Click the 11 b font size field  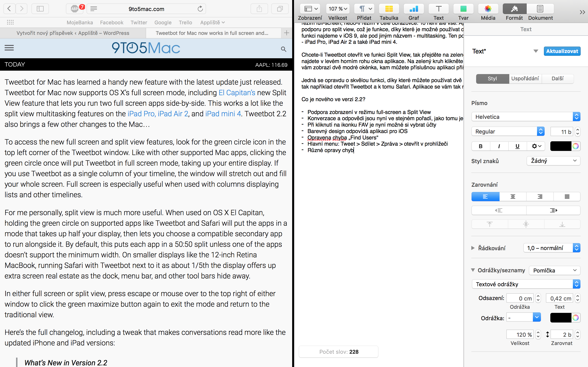click(x=562, y=132)
